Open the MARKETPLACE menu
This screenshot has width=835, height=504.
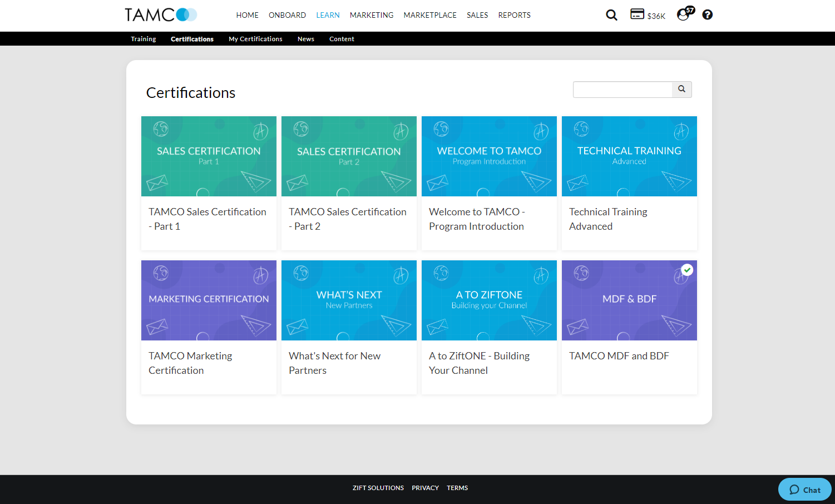pyautogui.click(x=430, y=15)
